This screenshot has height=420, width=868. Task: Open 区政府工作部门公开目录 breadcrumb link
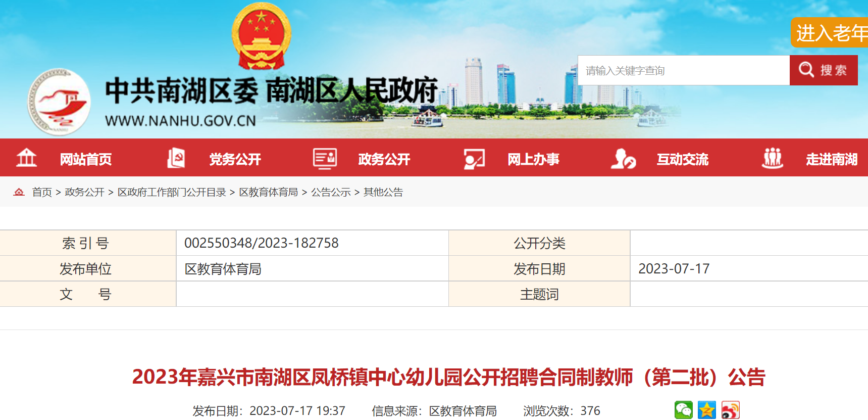click(172, 192)
